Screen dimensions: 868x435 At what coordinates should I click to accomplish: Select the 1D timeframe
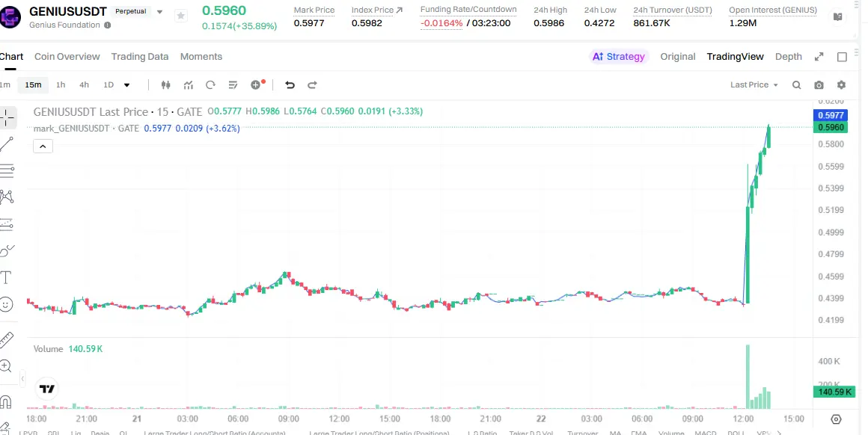tap(109, 84)
